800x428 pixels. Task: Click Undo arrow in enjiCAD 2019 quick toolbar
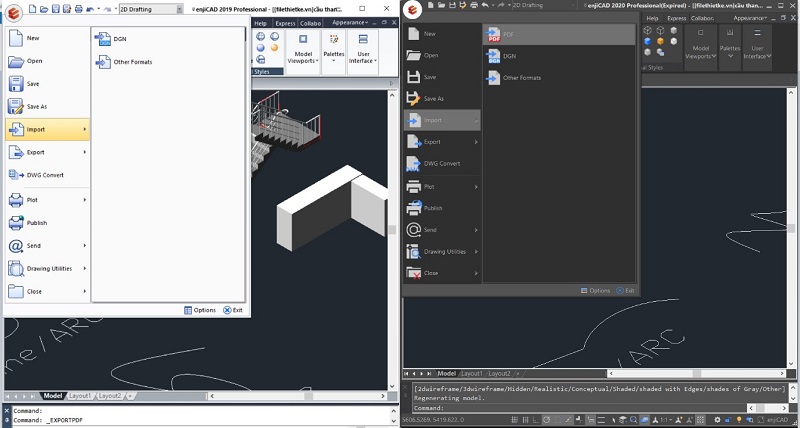pyautogui.click(x=90, y=9)
